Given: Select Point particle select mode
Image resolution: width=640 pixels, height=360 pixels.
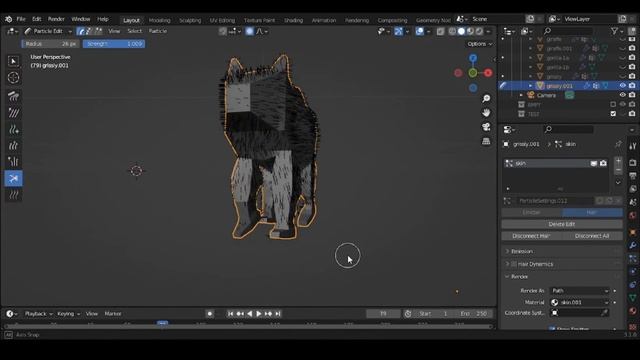Looking at the screenshot, I should coord(89,31).
